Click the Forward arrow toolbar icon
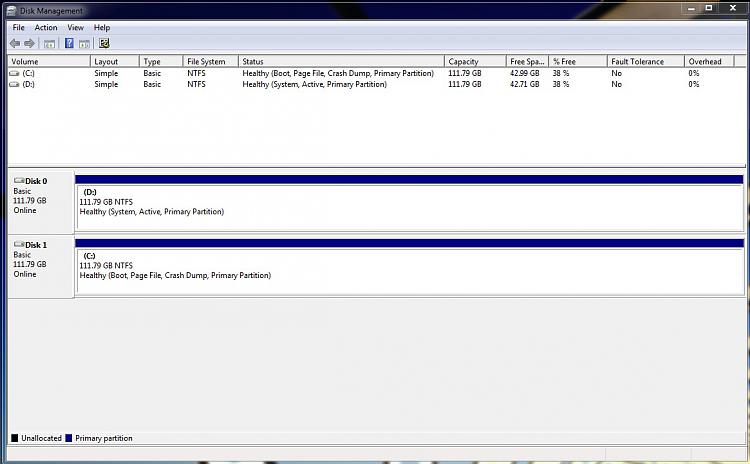This screenshot has width=750, height=464. click(30, 44)
